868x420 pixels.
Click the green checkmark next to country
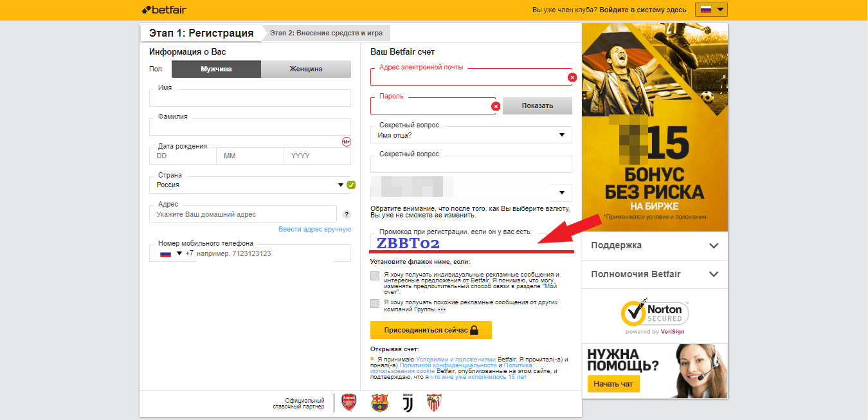tap(351, 185)
